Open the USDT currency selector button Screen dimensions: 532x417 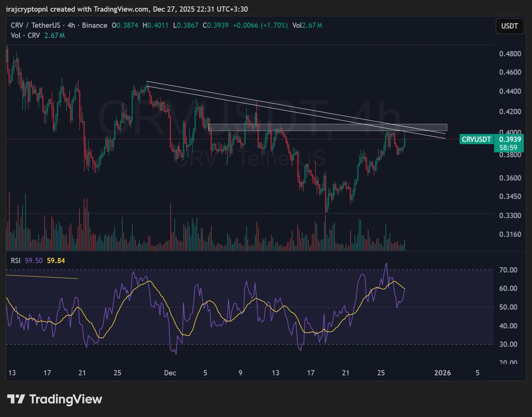point(509,26)
